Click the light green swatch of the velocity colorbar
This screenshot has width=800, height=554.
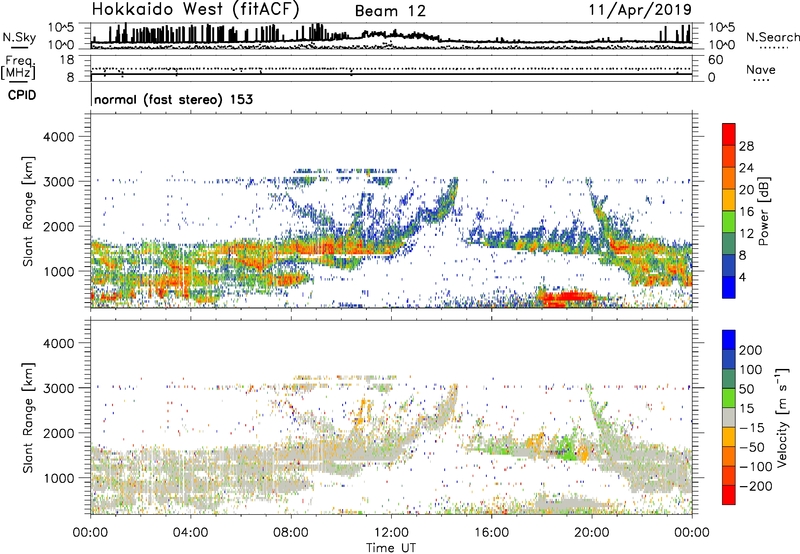(x=729, y=398)
